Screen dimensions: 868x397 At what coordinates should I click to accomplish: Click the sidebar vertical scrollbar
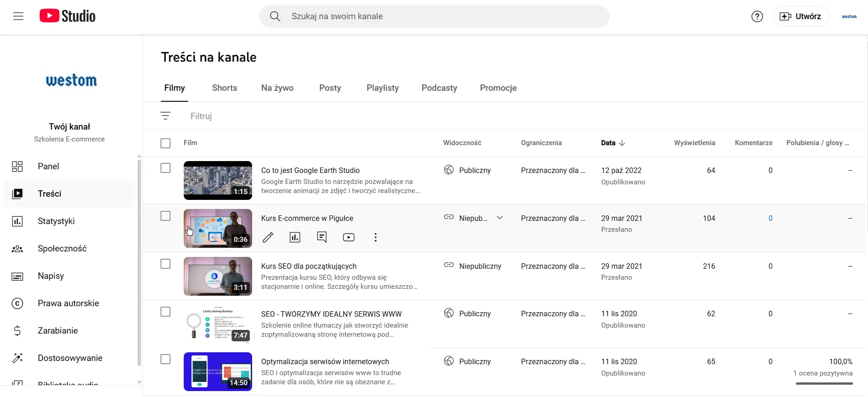(x=139, y=260)
